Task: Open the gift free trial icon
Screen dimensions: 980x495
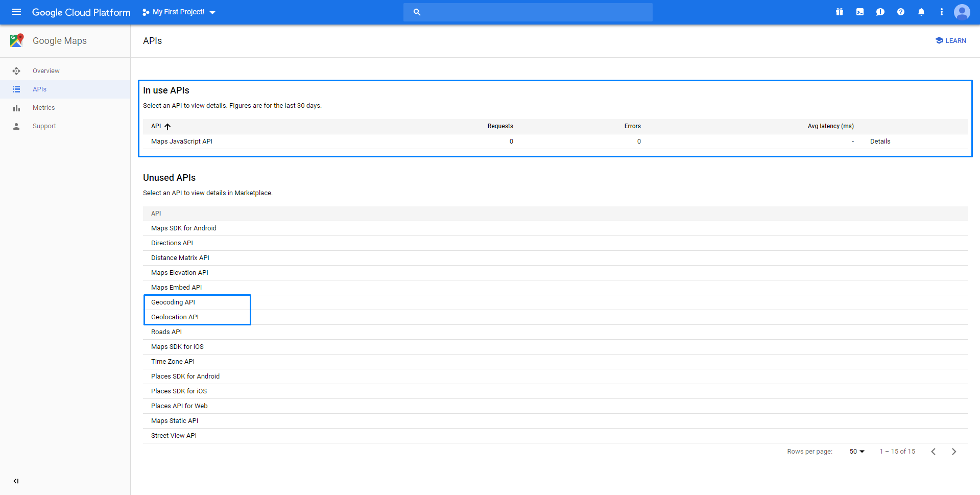Action: 840,12
